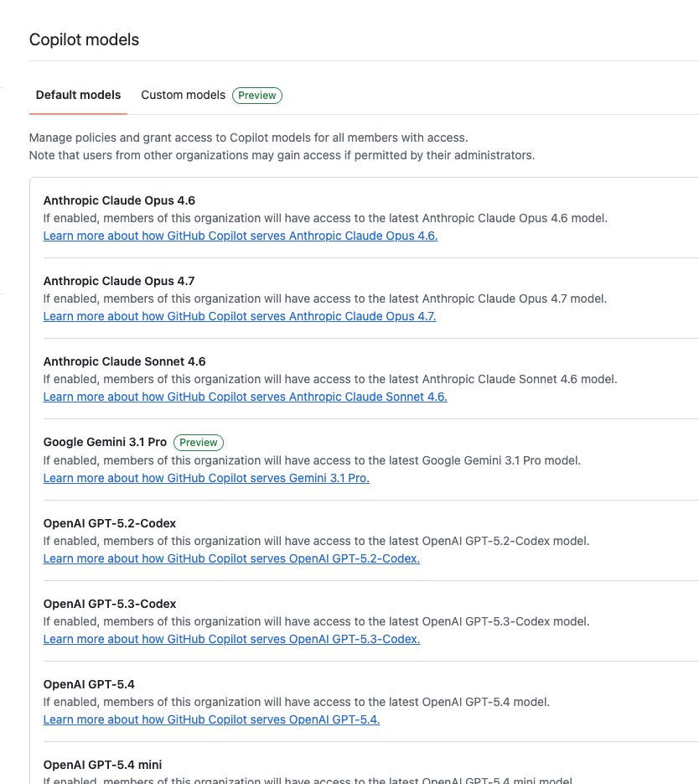Click the Gemini 3.1 Pro 'If enabled' description
Image resolution: width=699 pixels, height=784 pixels.
tap(312, 460)
